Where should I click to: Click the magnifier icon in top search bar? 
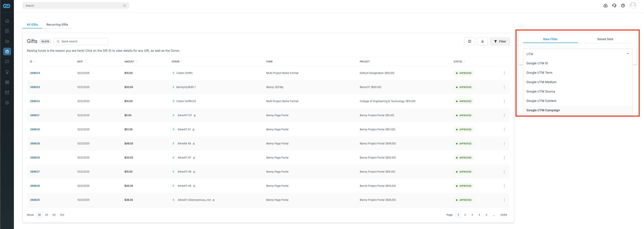point(124,6)
